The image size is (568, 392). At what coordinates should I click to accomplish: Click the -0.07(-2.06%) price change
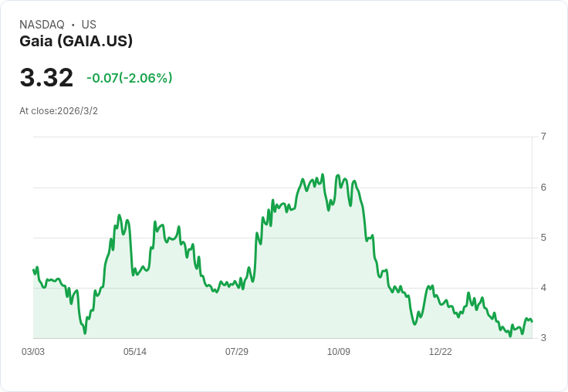[130, 78]
